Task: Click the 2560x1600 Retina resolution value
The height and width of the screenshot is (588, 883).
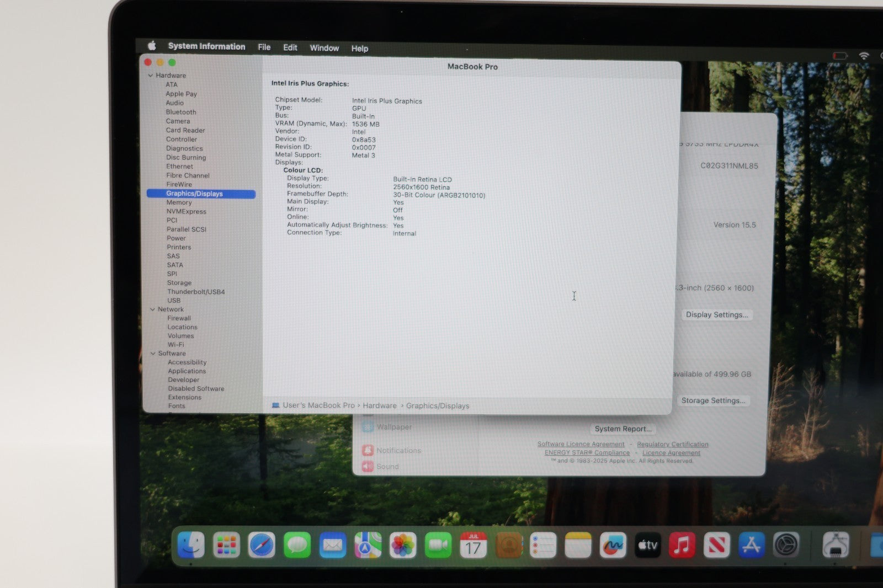Action: [422, 188]
